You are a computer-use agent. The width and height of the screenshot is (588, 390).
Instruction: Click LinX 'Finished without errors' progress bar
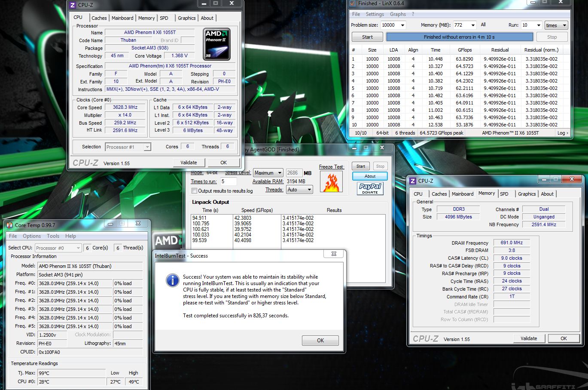coord(459,37)
